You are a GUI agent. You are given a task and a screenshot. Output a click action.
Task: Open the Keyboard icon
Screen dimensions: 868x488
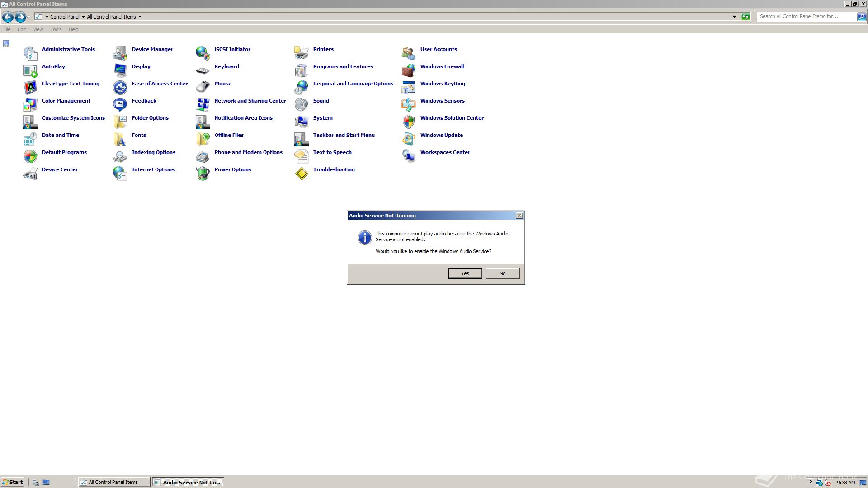203,70
